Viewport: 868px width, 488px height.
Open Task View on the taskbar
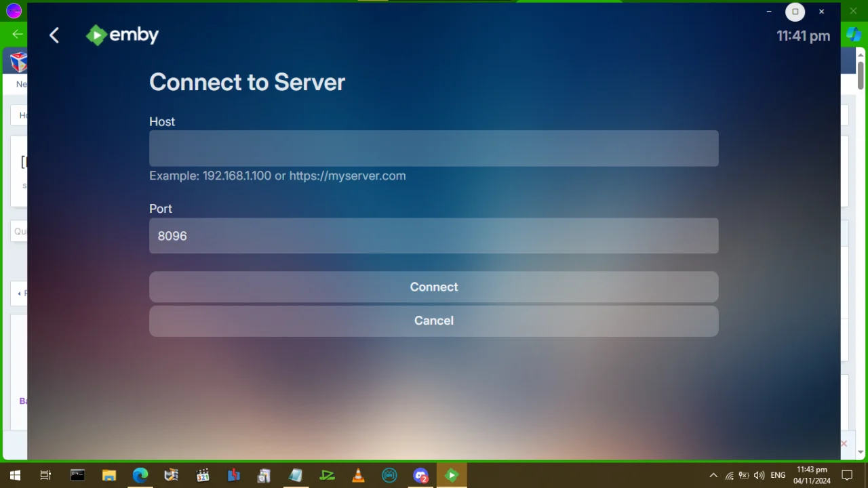(45, 475)
